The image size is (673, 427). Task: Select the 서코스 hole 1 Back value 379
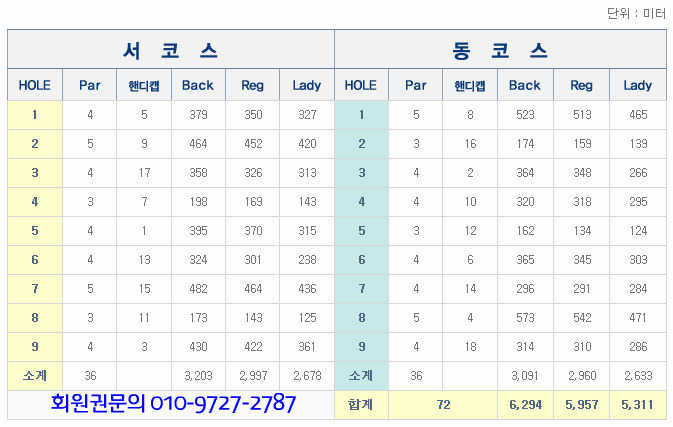tap(198, 115)
